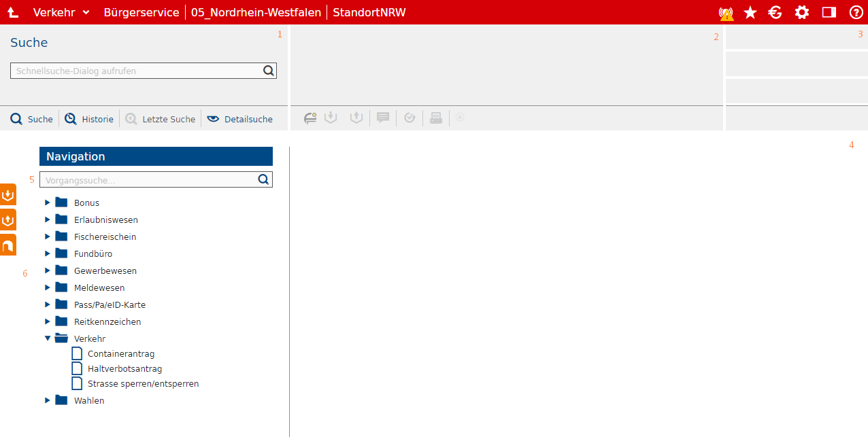Screen dimensions: 868x437
Task: Click the home logo icon in header
Action: coord(13,12)
